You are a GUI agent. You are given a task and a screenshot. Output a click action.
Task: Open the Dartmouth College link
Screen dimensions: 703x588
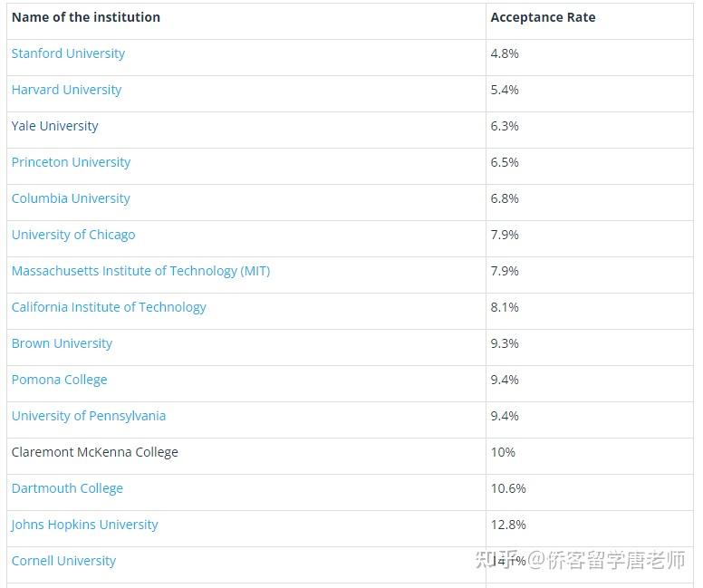click(67, 488)
